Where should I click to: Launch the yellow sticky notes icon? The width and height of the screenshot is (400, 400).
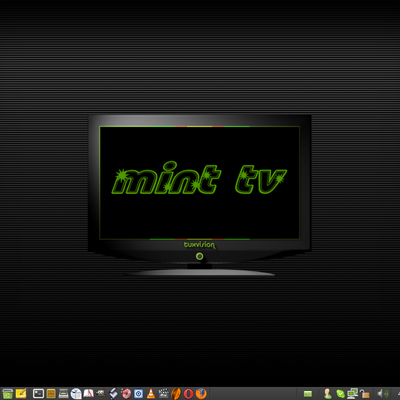(x=21, y=393)
